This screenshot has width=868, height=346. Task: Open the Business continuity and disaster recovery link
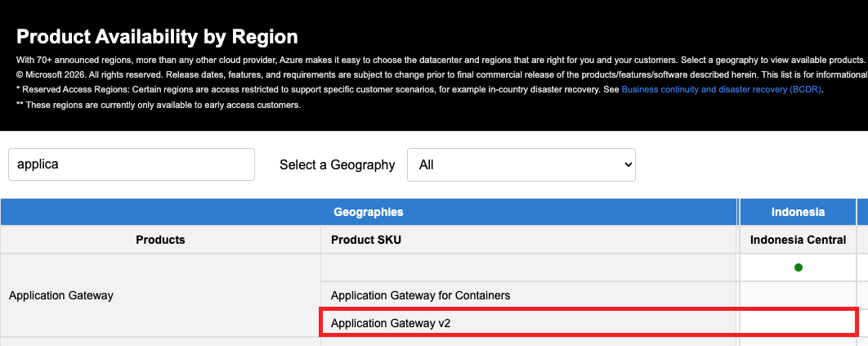(x=721, y=89)
